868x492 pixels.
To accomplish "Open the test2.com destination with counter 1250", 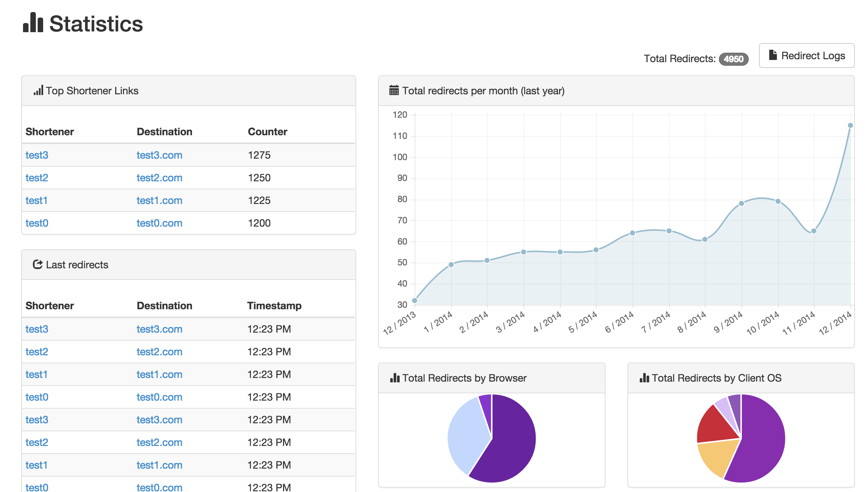I will pyautogui.click(x=159, y=178).
